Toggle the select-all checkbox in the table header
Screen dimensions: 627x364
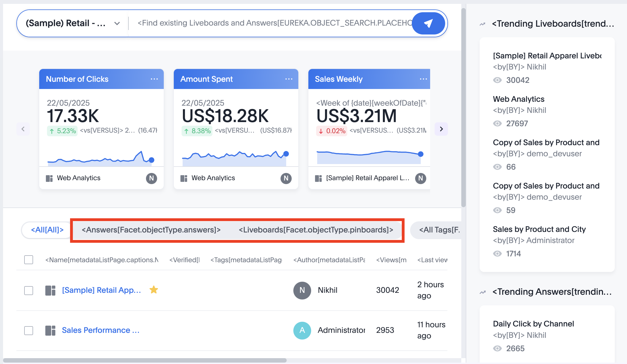click(29, 260)
